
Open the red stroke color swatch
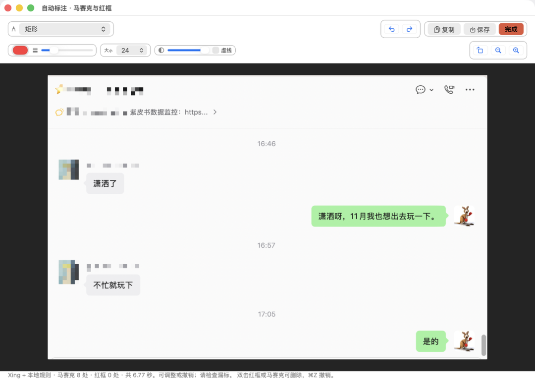(20, 50)
